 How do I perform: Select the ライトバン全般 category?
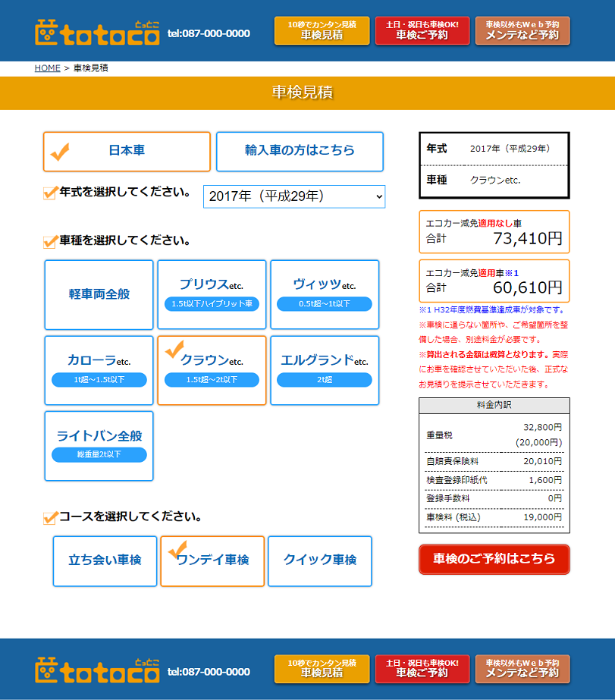tap(99, 445)
